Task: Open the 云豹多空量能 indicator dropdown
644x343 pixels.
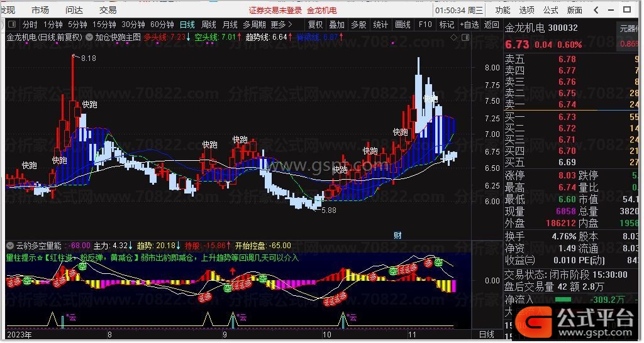Action: click(11, 246)
